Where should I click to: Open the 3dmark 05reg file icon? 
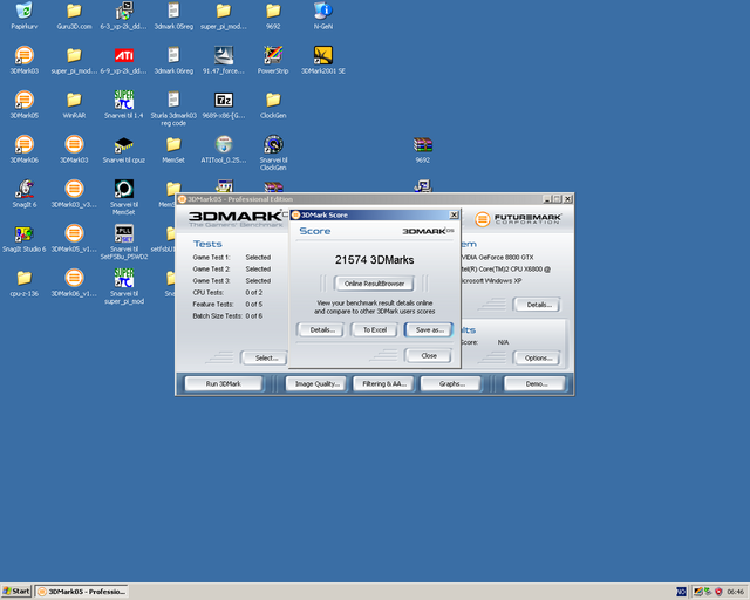174,16
